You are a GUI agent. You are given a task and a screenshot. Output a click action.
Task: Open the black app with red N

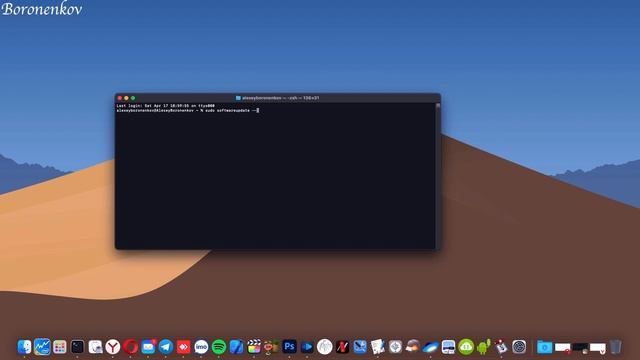point(342,347)
